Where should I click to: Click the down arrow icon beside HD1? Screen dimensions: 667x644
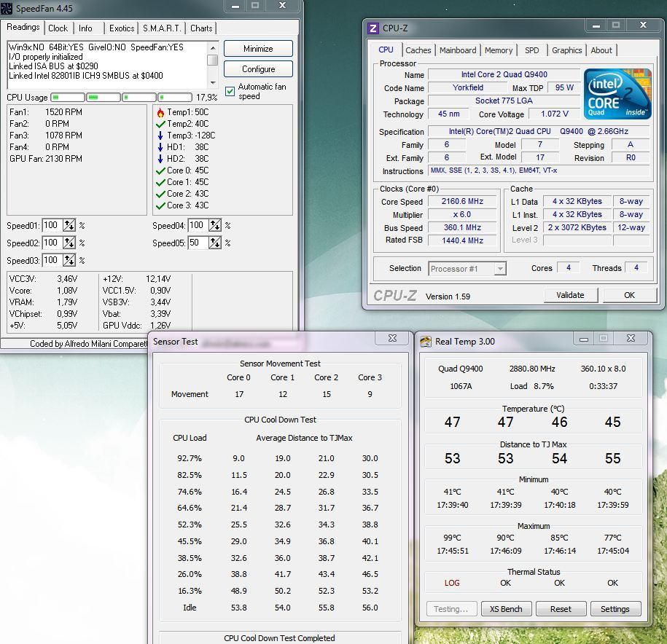pyautogui.click(x=160, y=147)
